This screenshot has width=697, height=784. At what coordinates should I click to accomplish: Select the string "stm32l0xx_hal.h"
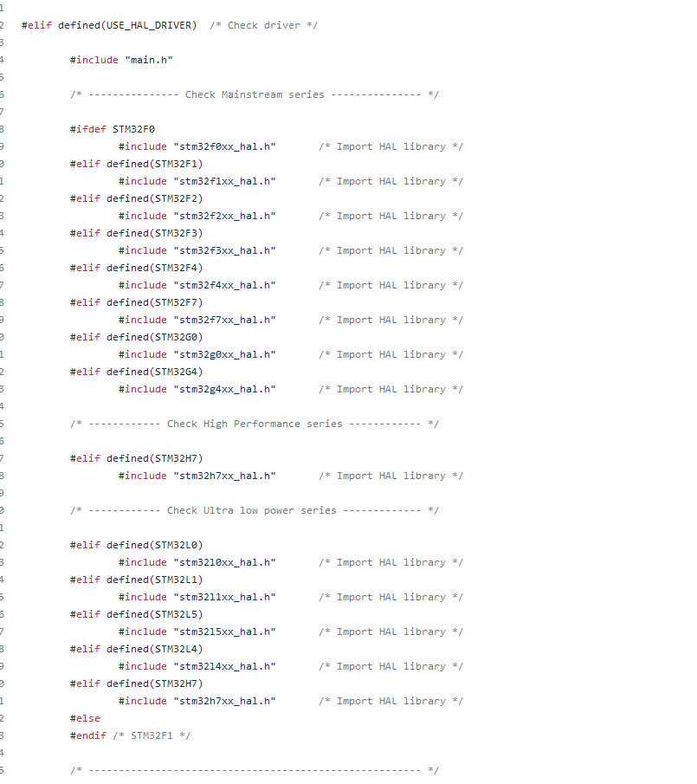tap(224, 562)
